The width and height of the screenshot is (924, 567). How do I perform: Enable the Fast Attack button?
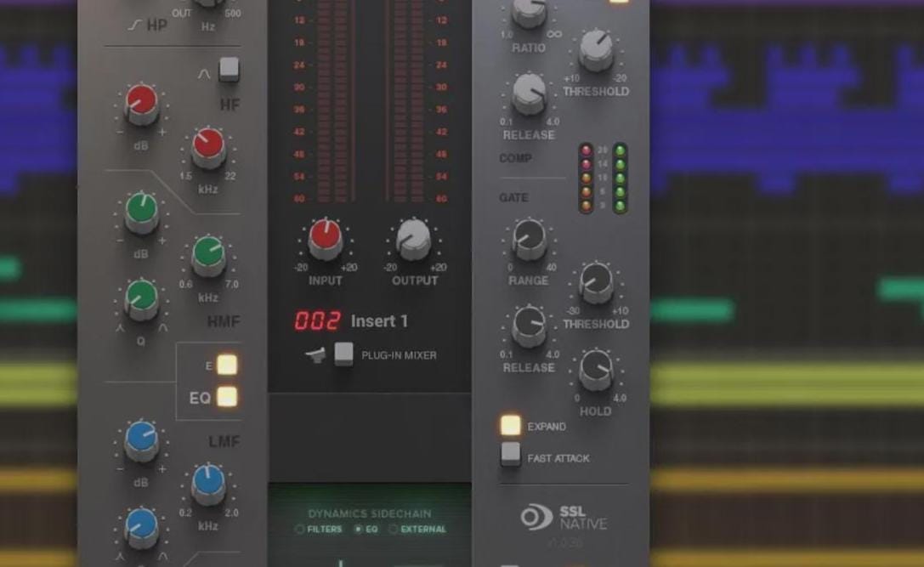coord(510,455)
